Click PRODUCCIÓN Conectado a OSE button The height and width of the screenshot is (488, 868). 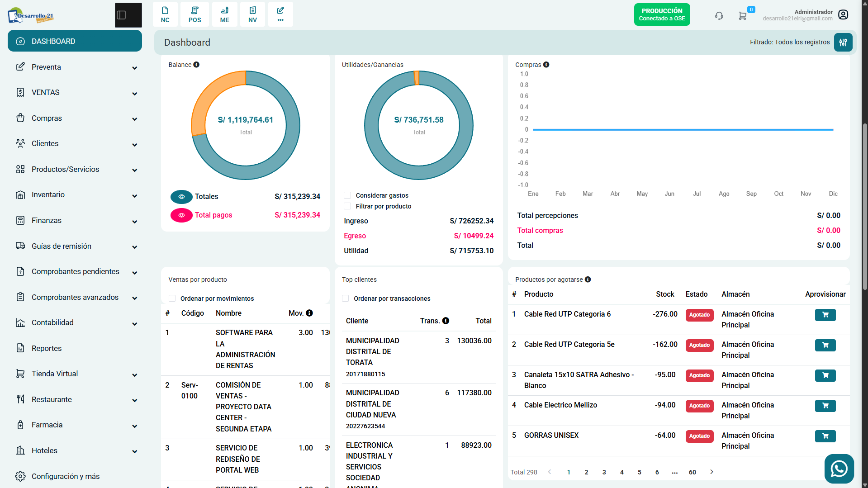(x=662, y=14)
